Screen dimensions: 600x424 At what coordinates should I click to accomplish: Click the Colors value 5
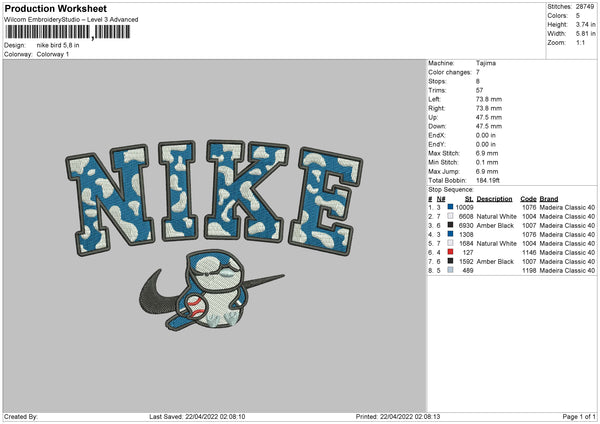(578, 16)
